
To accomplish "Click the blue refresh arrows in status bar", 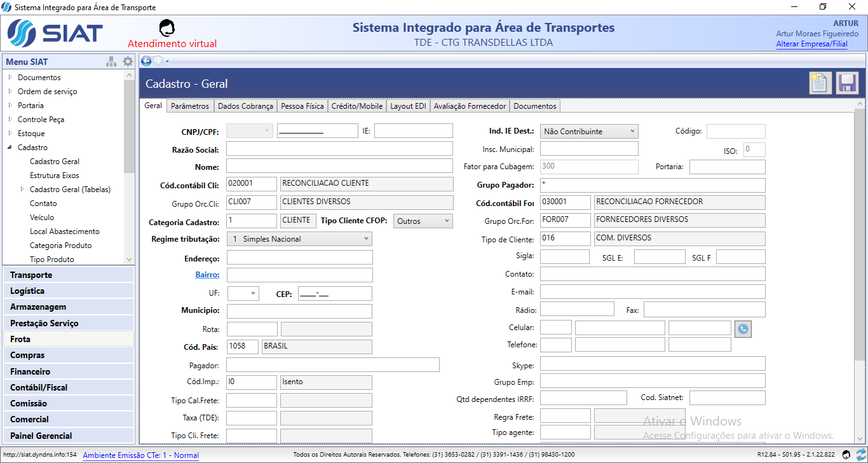I will (860, 455).
